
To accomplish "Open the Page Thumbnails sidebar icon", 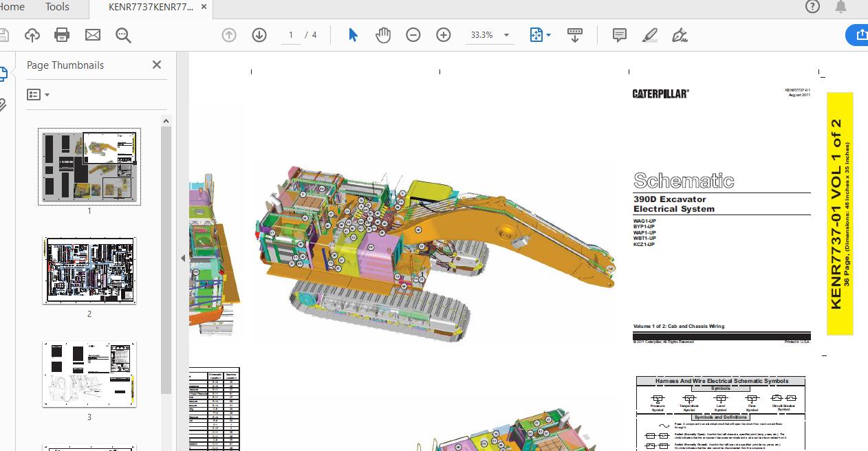I will click(x=3, y=74).
